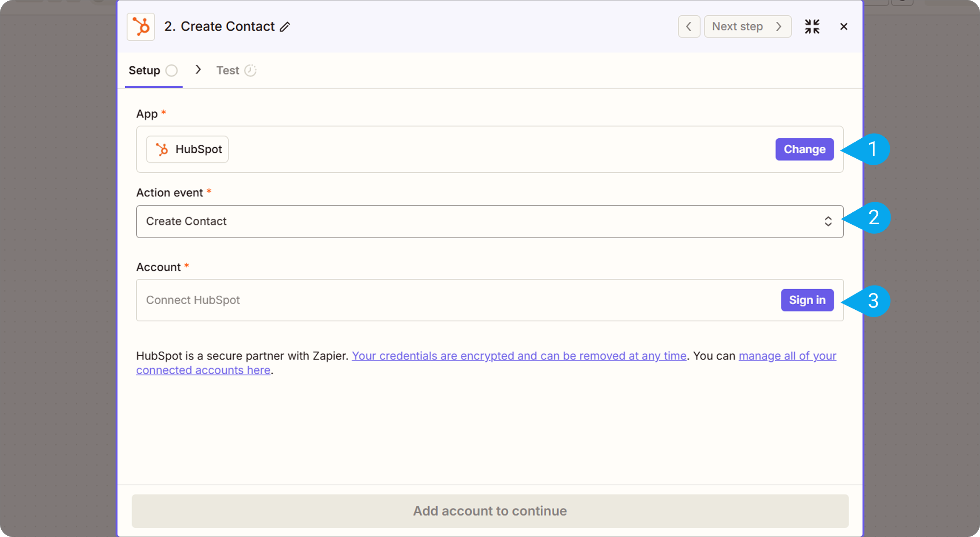Click the pencil icon to rename step
This screenshot has height=537, width=980.
285,27
